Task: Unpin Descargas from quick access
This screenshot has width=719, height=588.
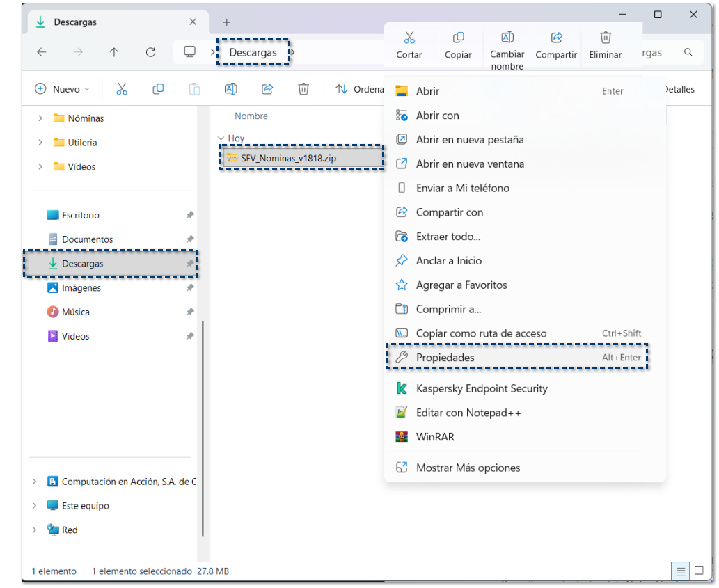Action: pos(189,264)
